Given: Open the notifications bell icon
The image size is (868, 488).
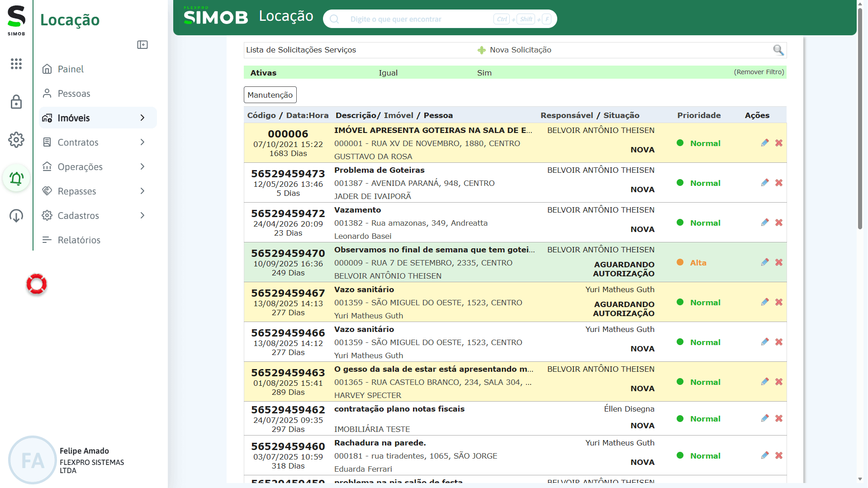Looking at the screenshot, I should pos(16,178).
